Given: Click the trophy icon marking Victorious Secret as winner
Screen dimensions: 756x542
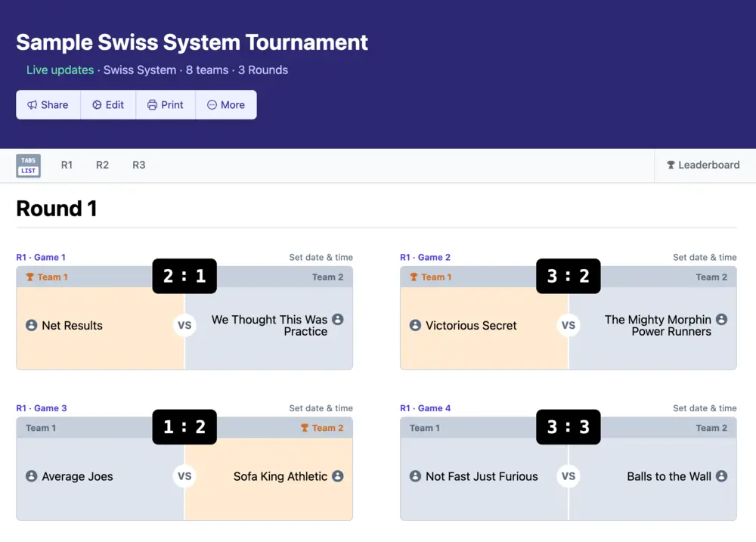Looking at the screenshot, I should tap(413, 277).
